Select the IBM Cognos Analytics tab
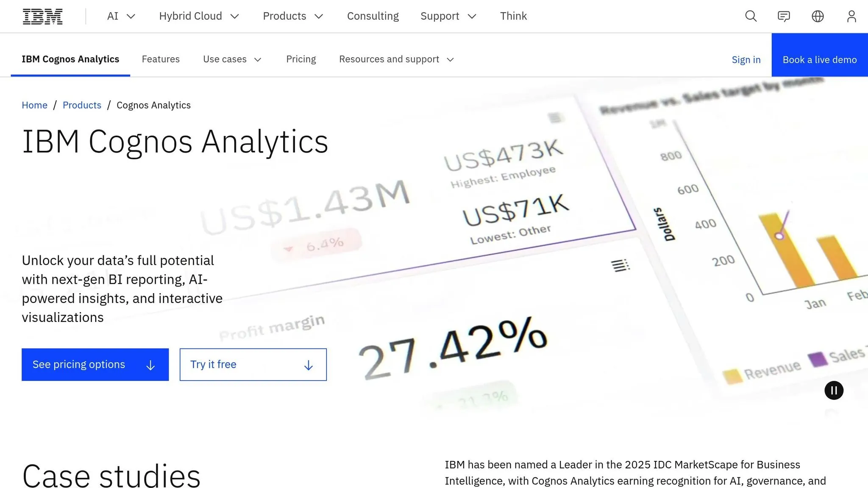The width and height of the screenshot is (868, 488). click(70, 59)
